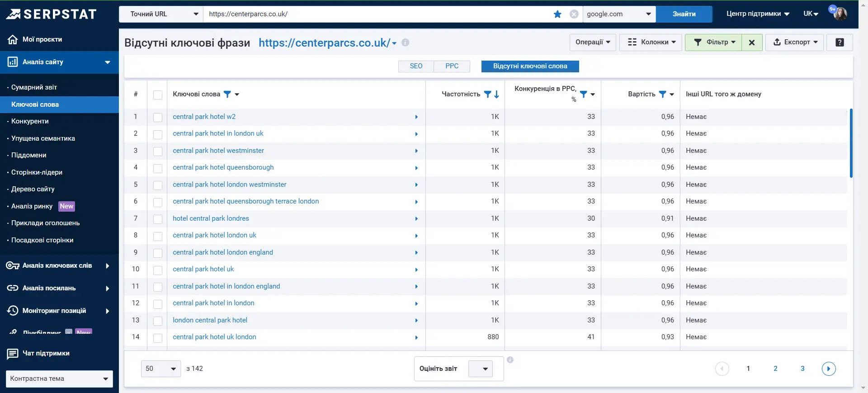Filter the Конкуренція в PPC column
This screenshot has height=393, width=868.
click(x=584, y=94)
